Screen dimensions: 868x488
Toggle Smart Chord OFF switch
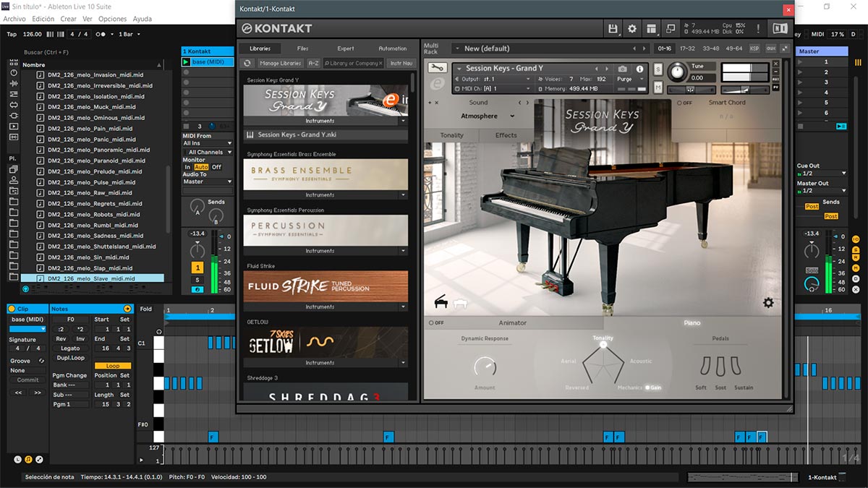pos(684,103)
